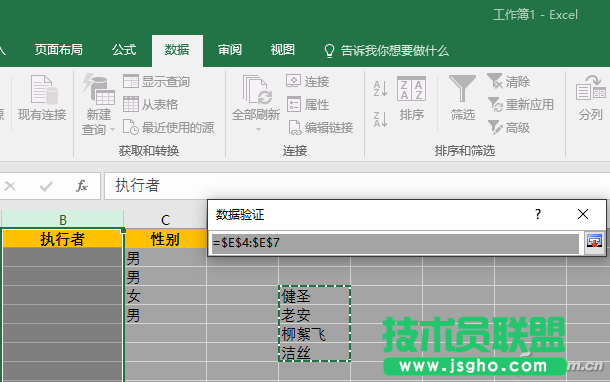Close the Data Validation (数据验证) dialog
The height and width of the screenshot is (382, 610).
click(583, 214)
